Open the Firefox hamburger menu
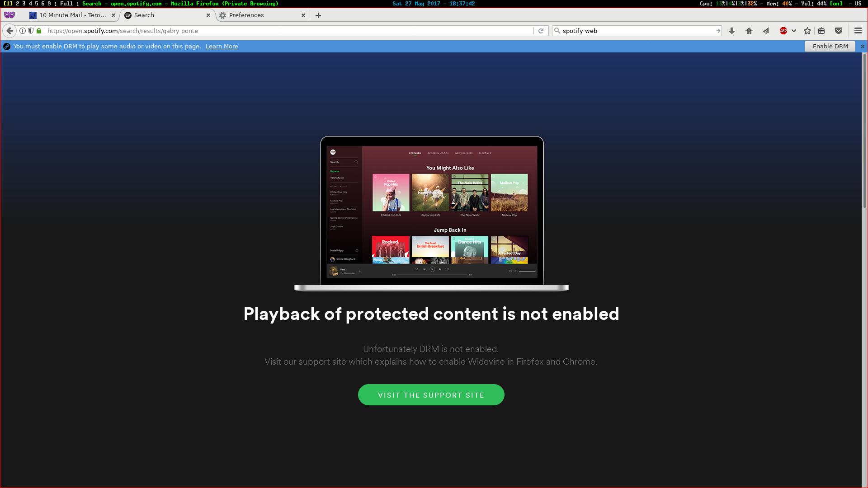Viewport: 868px width, 488px height. tap(858, 31)
